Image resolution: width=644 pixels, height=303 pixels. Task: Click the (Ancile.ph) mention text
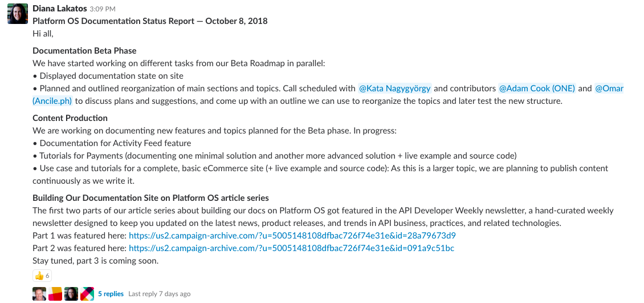52,102
